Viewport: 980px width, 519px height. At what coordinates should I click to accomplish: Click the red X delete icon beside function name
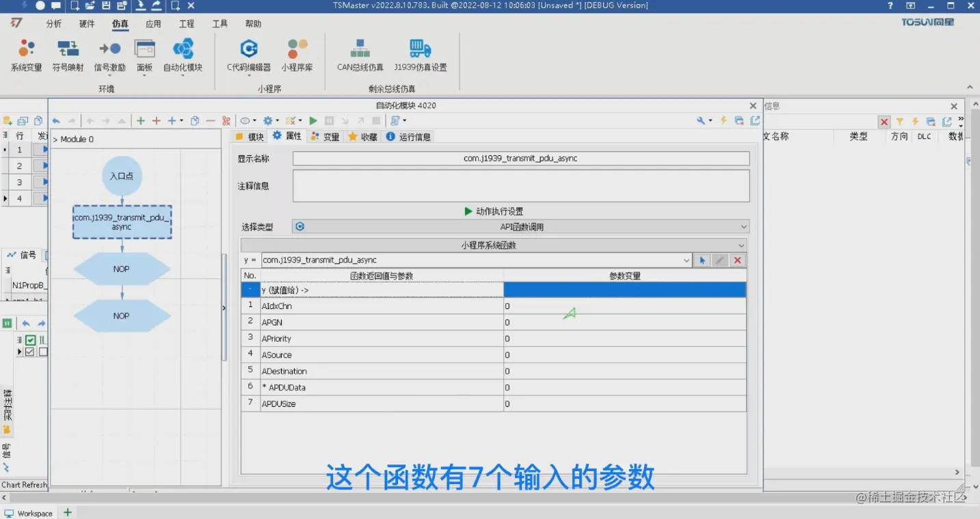(x=737, y=261)
